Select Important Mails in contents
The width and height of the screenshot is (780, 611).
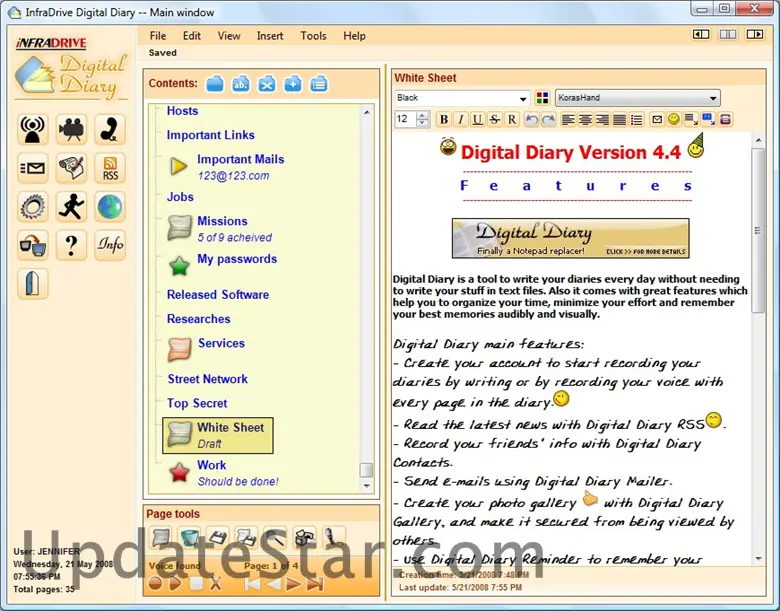pyautogui.click(x=241, y=159)
